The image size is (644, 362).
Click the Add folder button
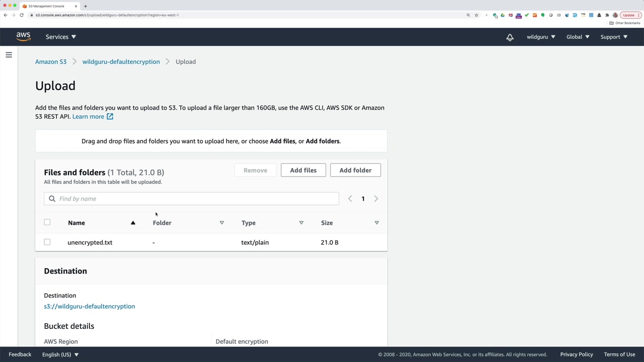[355, 170]
